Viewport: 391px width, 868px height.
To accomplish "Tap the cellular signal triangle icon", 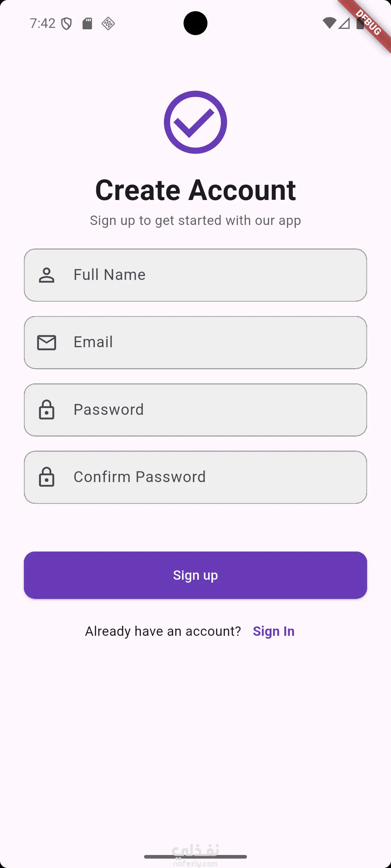I will tap(344, 24).
